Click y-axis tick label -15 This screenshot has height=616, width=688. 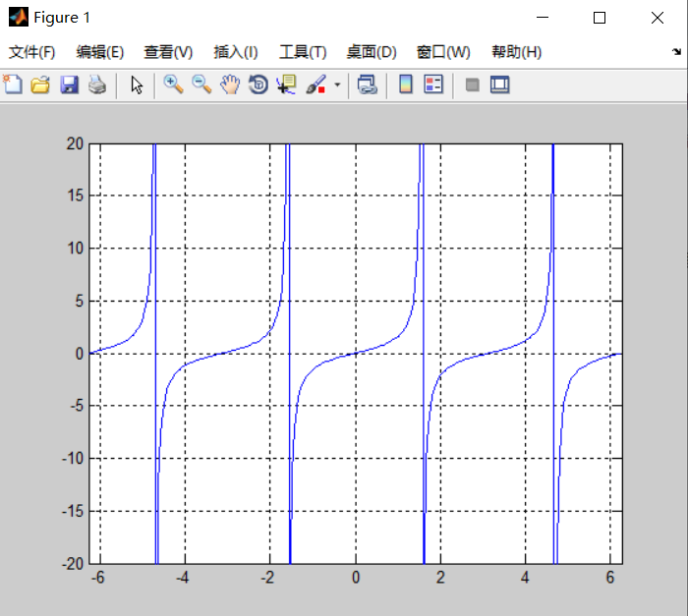click(73, 511)
